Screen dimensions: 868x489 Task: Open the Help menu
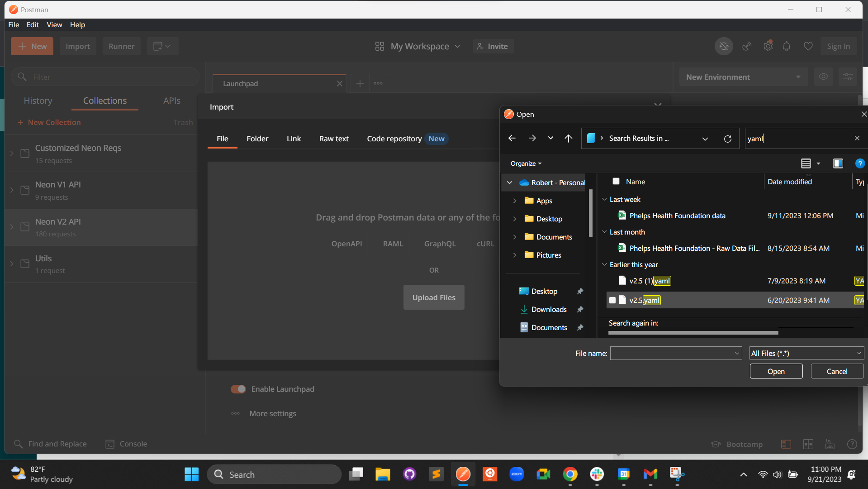77,24
